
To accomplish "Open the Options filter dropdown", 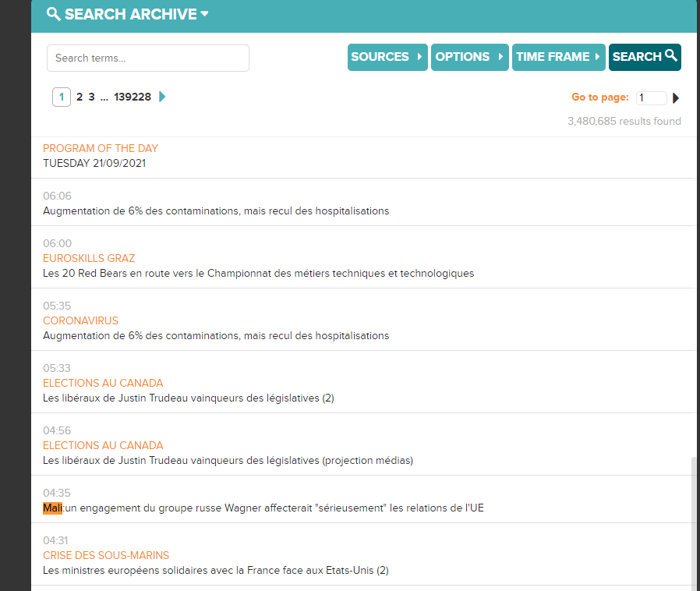I will (469, 57).
